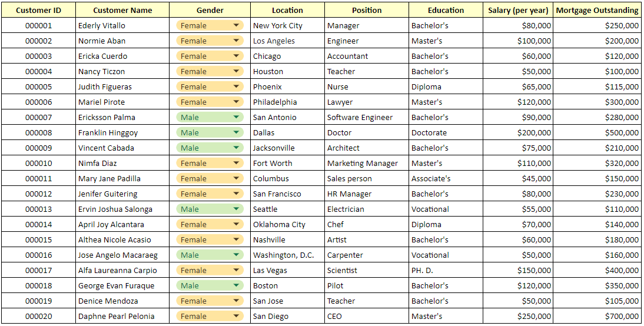Expand Daphne Pearl Pelonia's Gender dropdown

coord(236,316)
